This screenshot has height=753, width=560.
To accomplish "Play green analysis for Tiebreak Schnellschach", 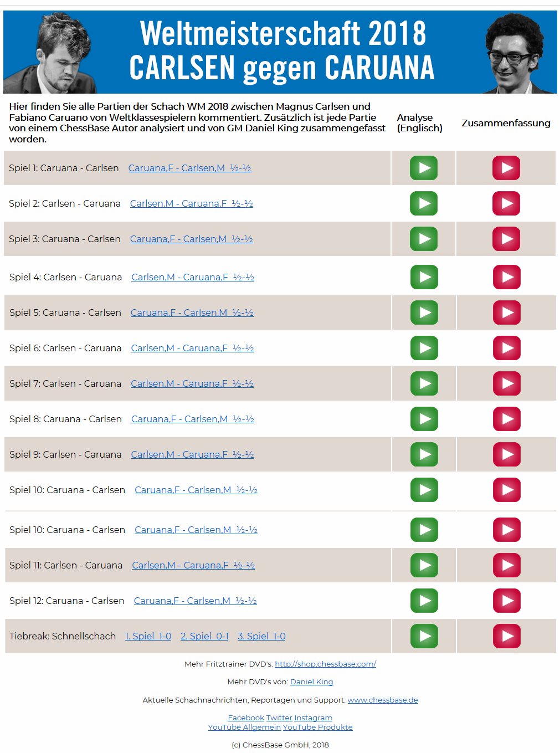I will [424, 636].
